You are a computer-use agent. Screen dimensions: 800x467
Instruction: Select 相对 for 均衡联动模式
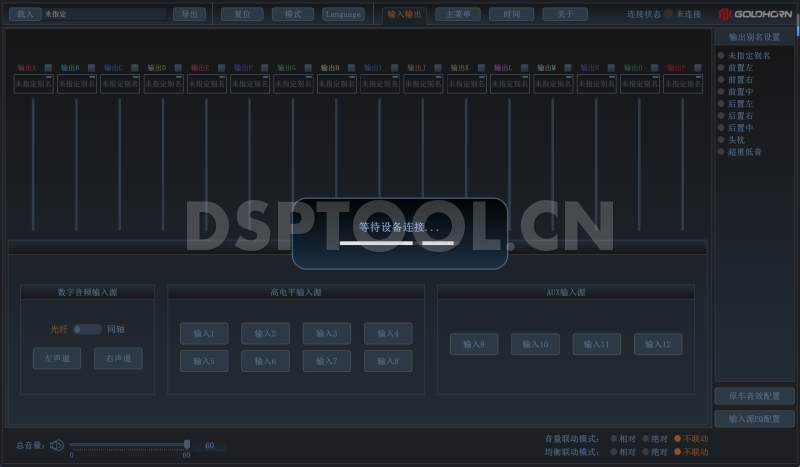coord(614,452)
